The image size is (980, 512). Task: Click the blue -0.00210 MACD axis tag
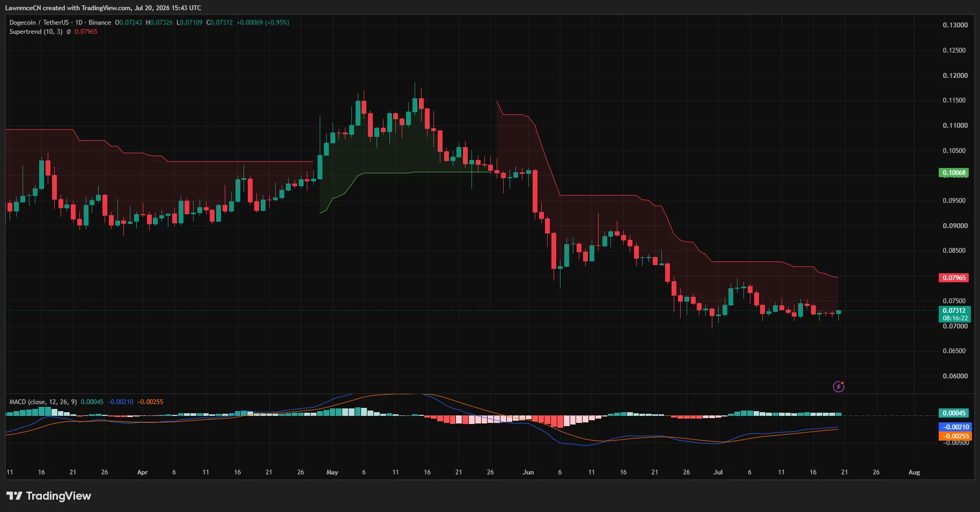point(955,427)
